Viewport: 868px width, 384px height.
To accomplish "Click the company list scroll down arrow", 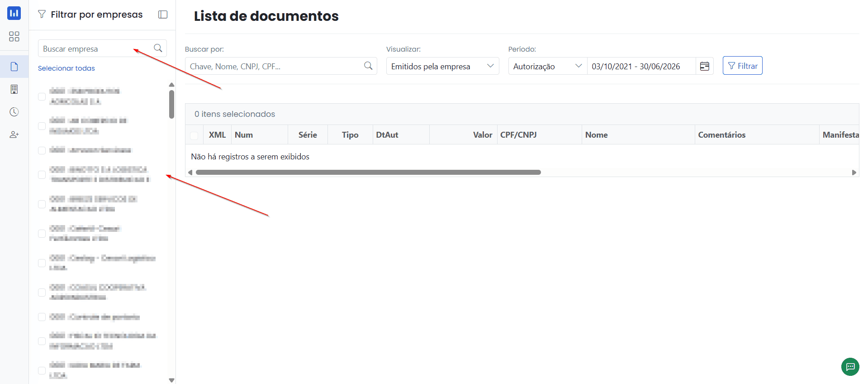I will pyautogui.click(x=171, y=380).
